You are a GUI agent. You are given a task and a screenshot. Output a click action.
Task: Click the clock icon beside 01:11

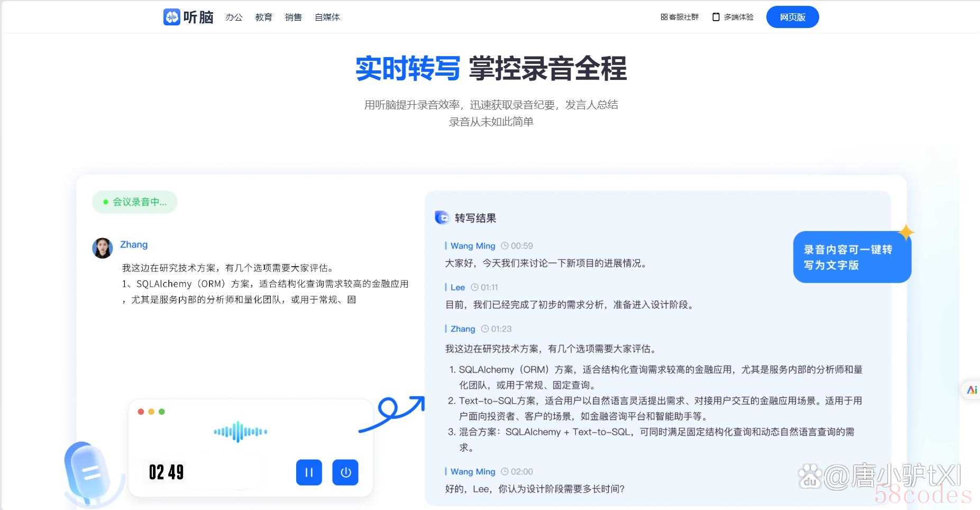(x=474, y=287)
